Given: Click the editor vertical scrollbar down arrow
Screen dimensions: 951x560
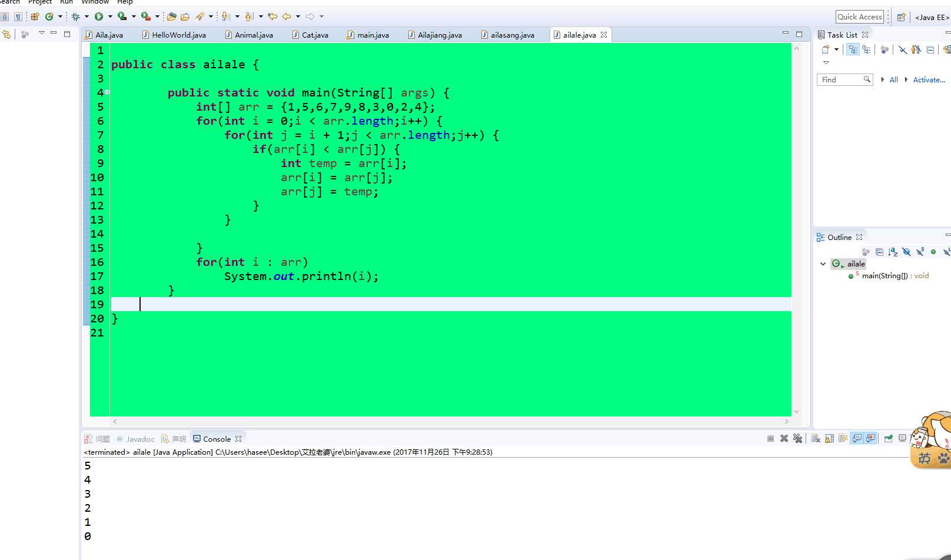Looking at the screenshot, I should pos(796,412).
